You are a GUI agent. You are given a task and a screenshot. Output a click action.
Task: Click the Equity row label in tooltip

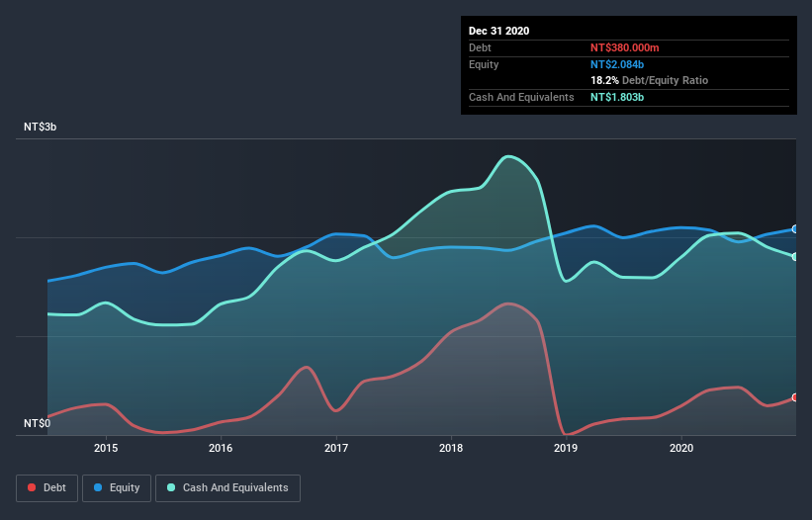click(x=484, y=64)
